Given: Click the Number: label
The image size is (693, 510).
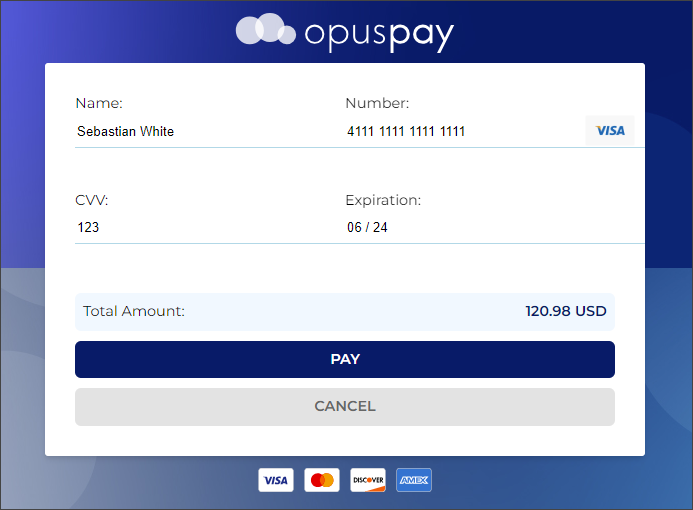Looking at the screenshot, I should tap(377, 103).
